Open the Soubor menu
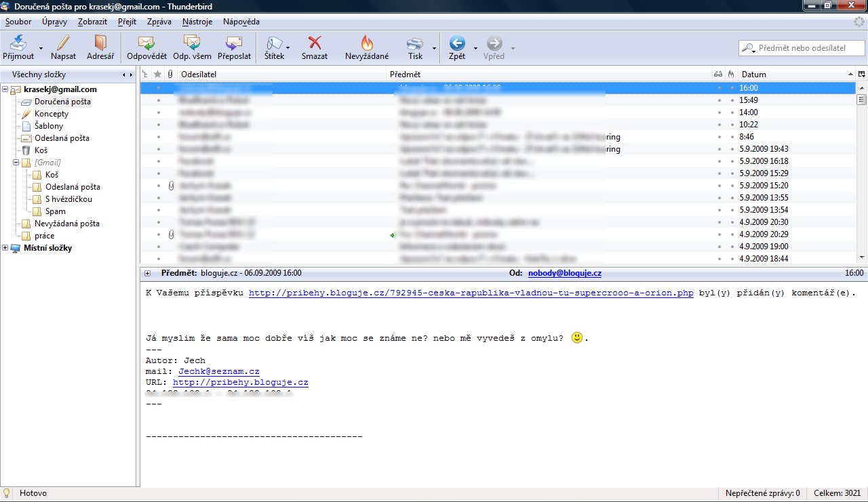The image size is (868, 502). click(x=18, y=22)
